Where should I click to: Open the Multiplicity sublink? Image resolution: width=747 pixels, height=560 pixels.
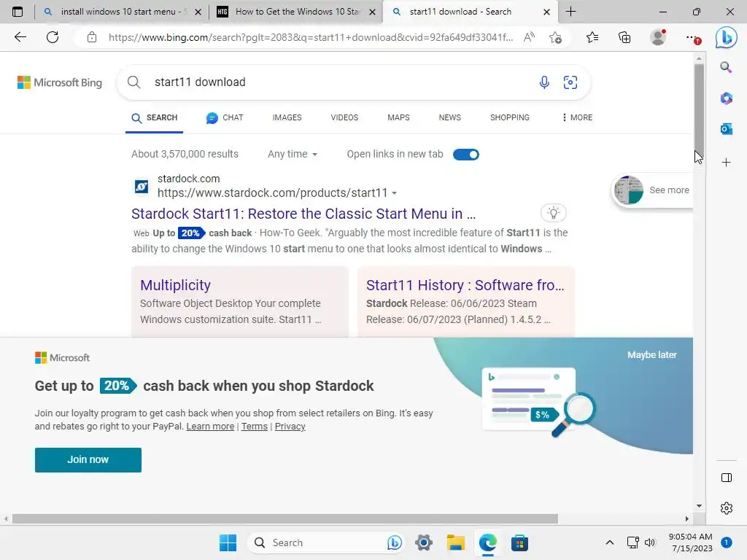pos(175,285)
